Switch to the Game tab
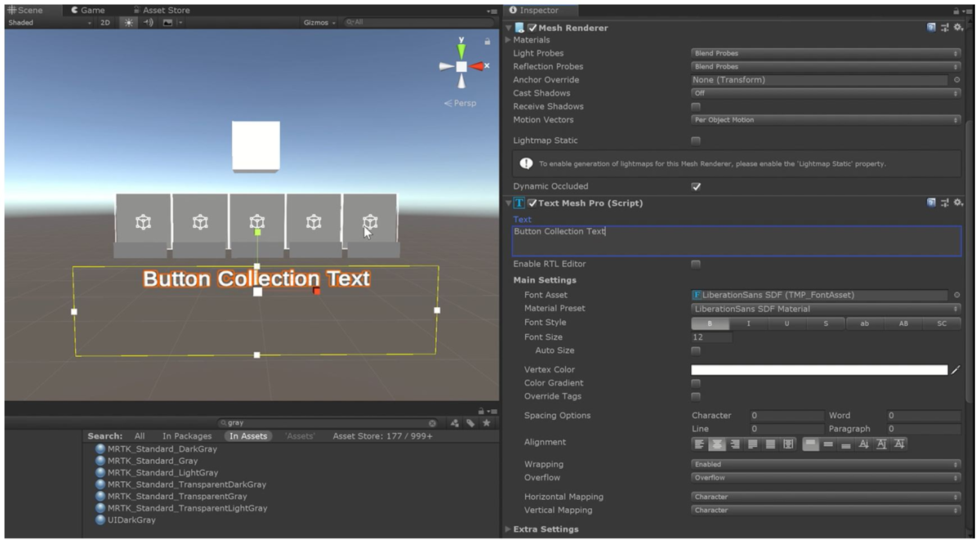The width and height of the screenshot is (980, 544). pos(87,11)
